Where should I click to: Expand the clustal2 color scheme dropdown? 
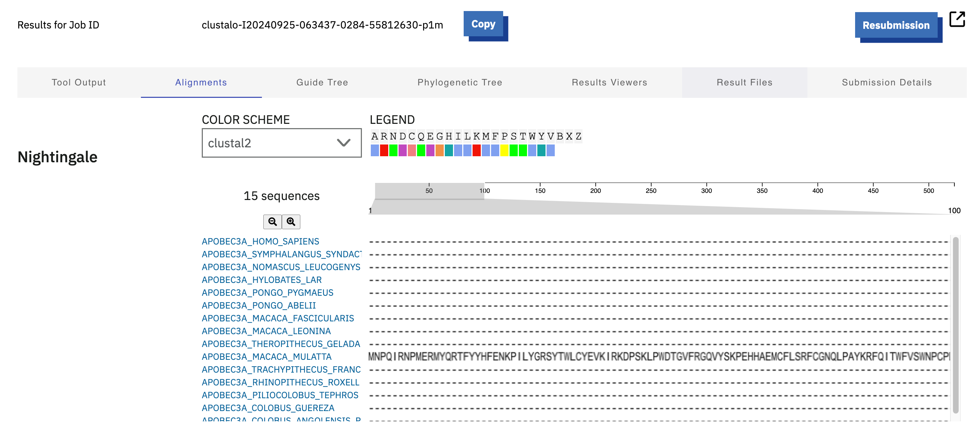pos(281,143)
